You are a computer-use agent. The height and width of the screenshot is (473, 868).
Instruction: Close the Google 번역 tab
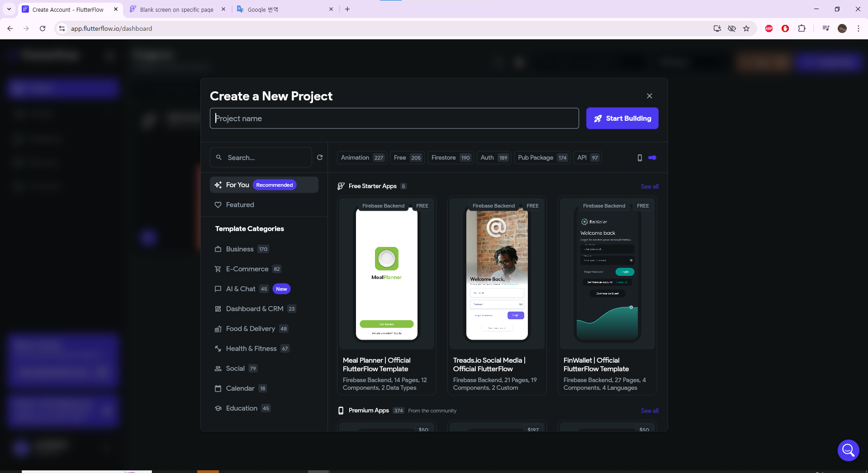click(x=331, y=9)
